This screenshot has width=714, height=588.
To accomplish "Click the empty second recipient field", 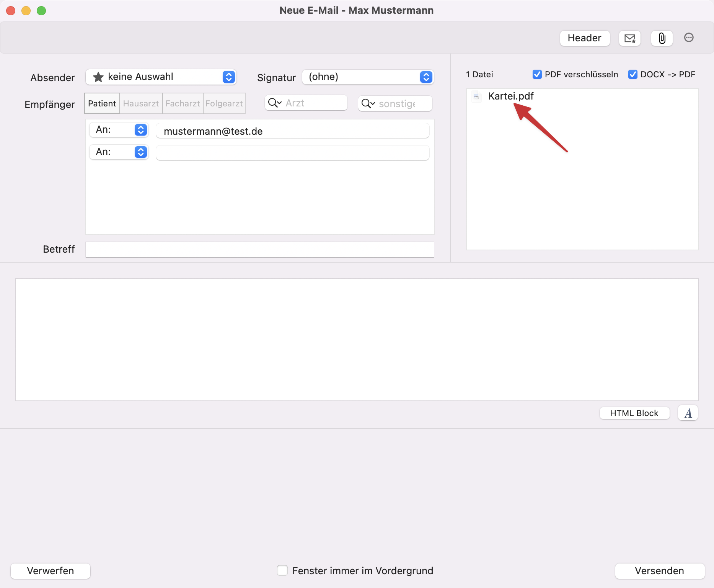I will pyautogui.click(x=293, y=153).
